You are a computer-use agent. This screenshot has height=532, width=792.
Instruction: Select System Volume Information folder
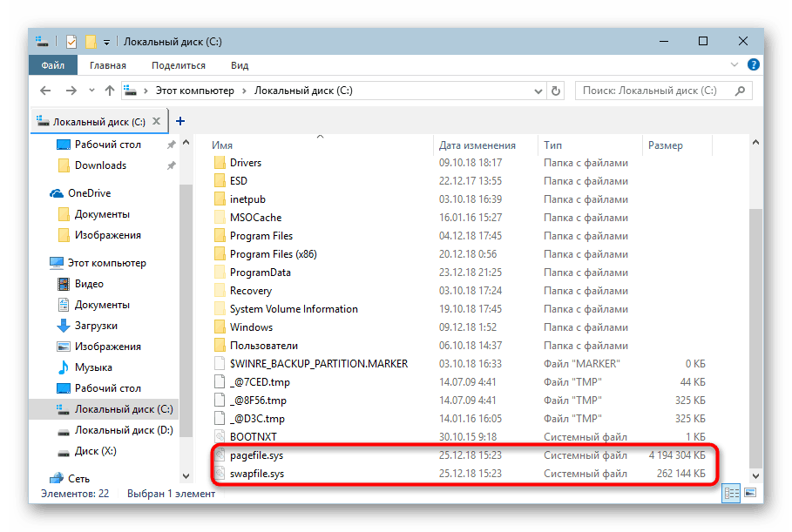[294, 309]
